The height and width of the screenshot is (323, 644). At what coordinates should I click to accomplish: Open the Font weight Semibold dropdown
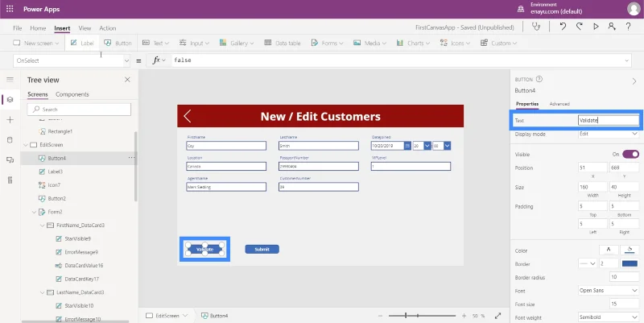pyautogui.click(x=609, y=317)
